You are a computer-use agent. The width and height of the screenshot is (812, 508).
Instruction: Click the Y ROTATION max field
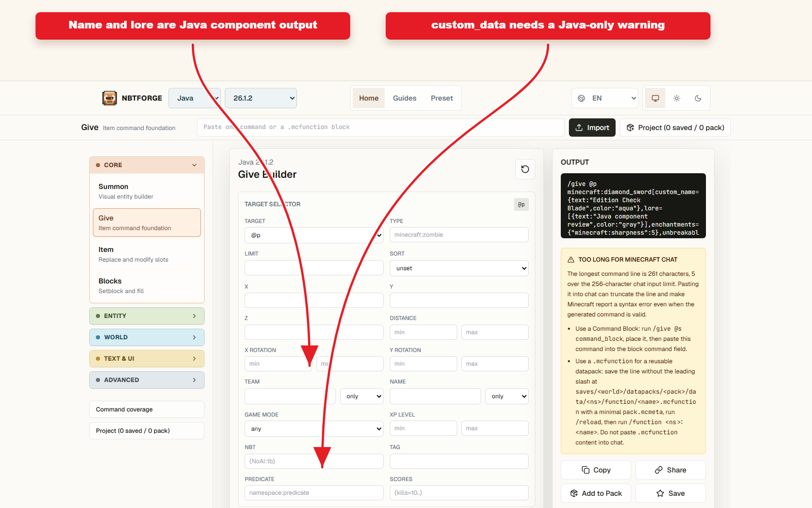(495, 364)
